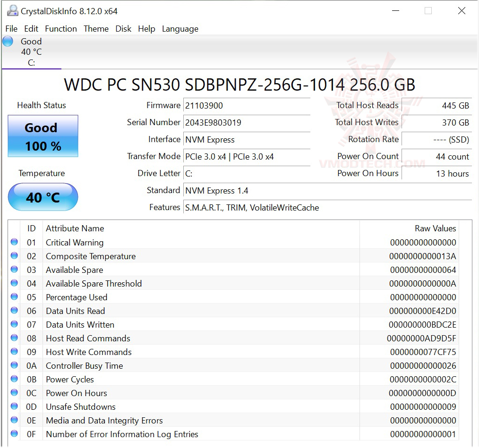The width and height of the screenshot is (479, 448).
Task: Click the drive model title WDC PC SN530
Action: (239, 85)
